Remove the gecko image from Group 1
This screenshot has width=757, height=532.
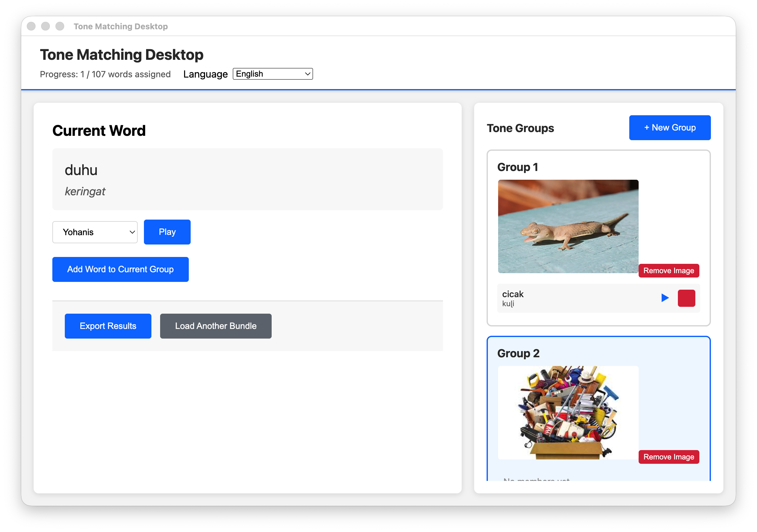[x=669, y=270]
